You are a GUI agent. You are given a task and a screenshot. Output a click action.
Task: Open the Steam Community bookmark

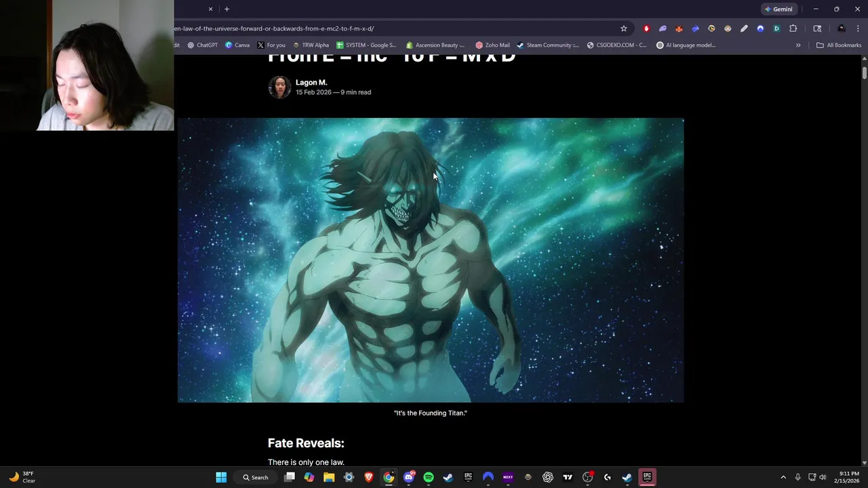click(x=547, y=45)
